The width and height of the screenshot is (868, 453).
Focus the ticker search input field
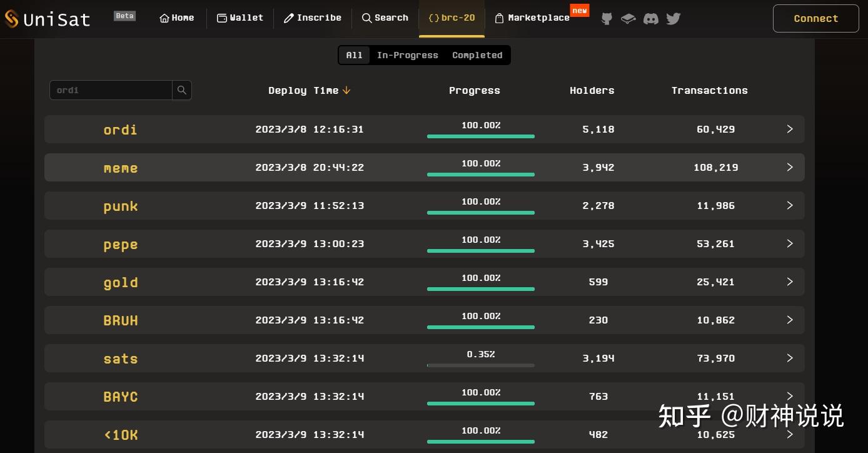(111, 90)
